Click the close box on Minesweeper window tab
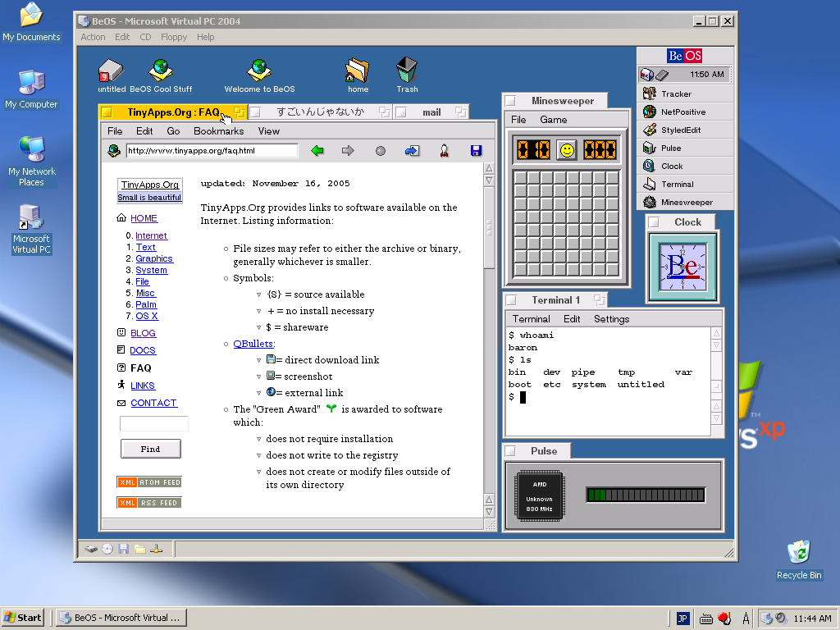 tap(510, 101)
